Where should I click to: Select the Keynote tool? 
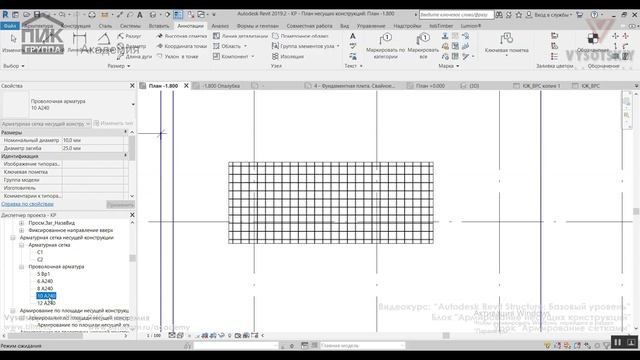(x=507, y=43)
